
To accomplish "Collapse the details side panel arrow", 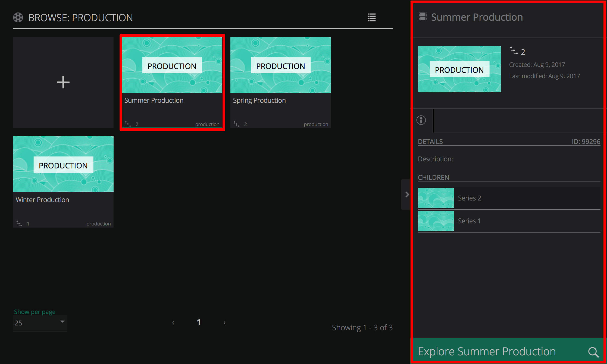I will click(407, 194).
